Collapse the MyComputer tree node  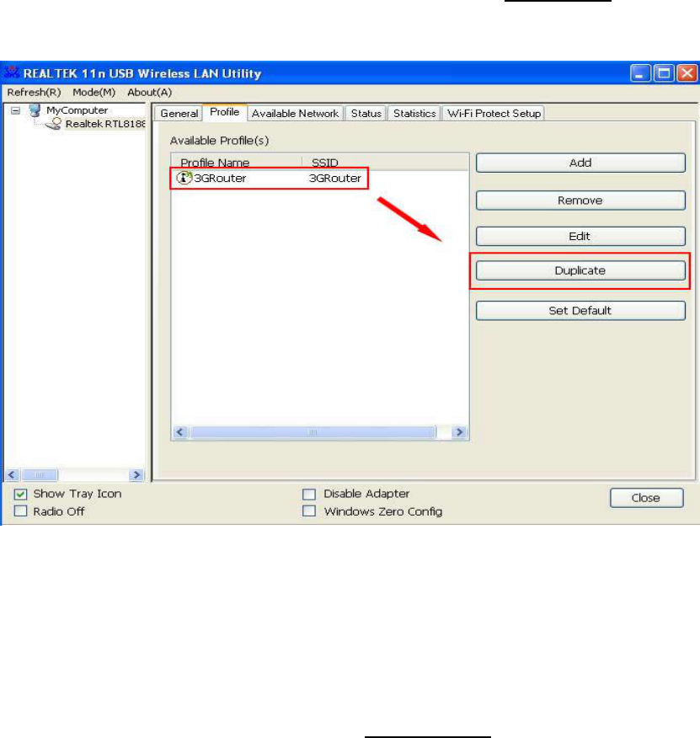point(15,110)
